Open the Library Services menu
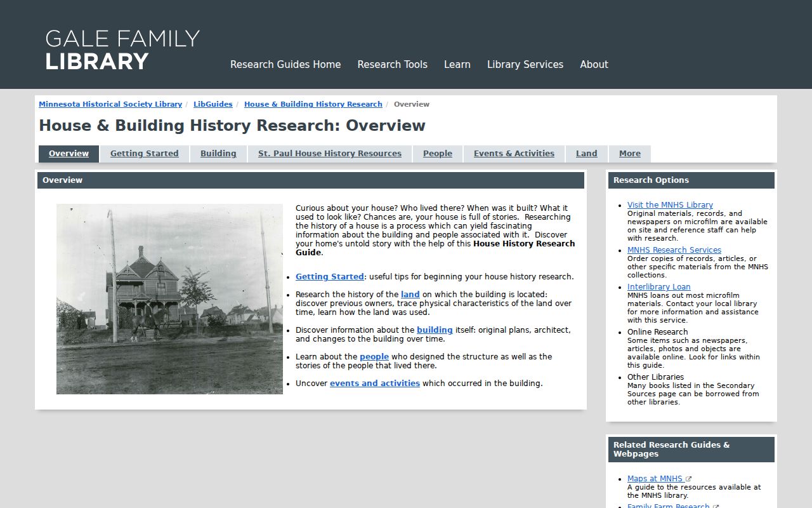 click(x=525, y=64)
